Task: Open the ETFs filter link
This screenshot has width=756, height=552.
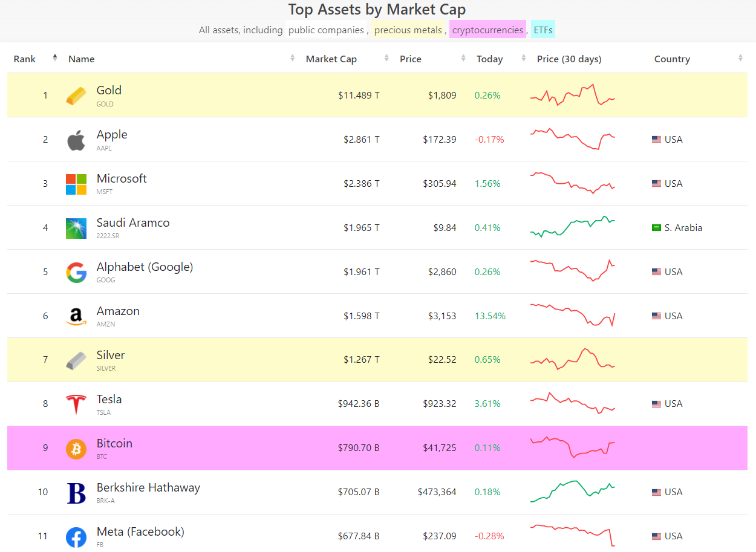Action: tap(543, 30)
